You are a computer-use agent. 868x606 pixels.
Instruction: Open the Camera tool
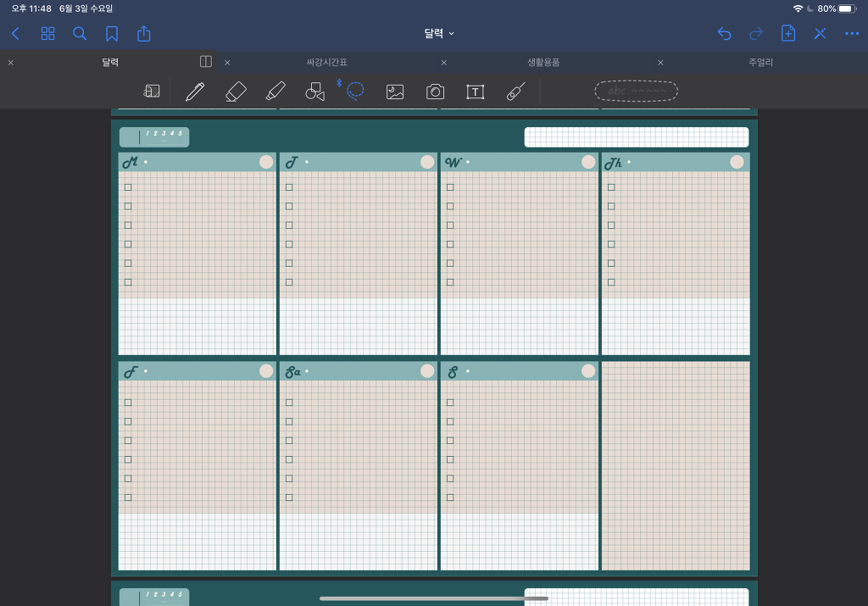pyautogui.click(x=435, y=92)
